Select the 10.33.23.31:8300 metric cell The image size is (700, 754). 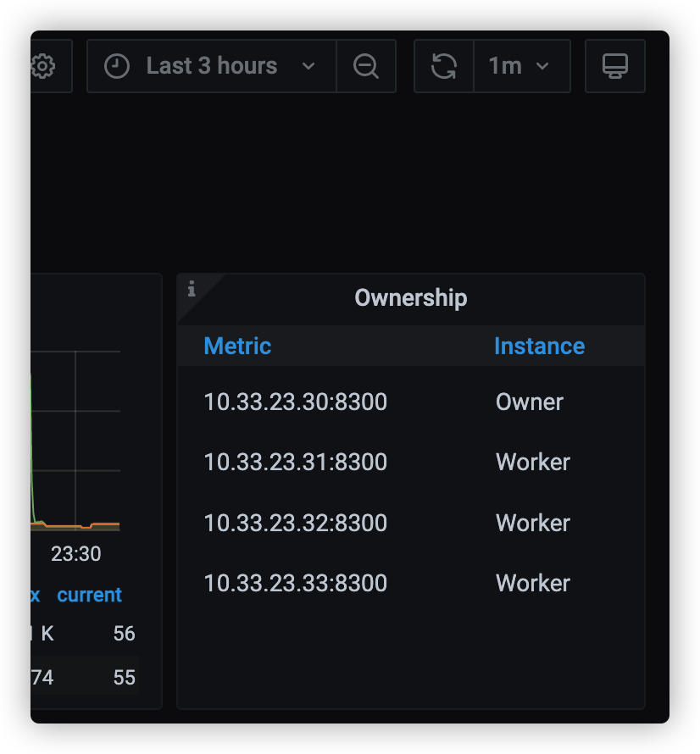pos(295,462)
